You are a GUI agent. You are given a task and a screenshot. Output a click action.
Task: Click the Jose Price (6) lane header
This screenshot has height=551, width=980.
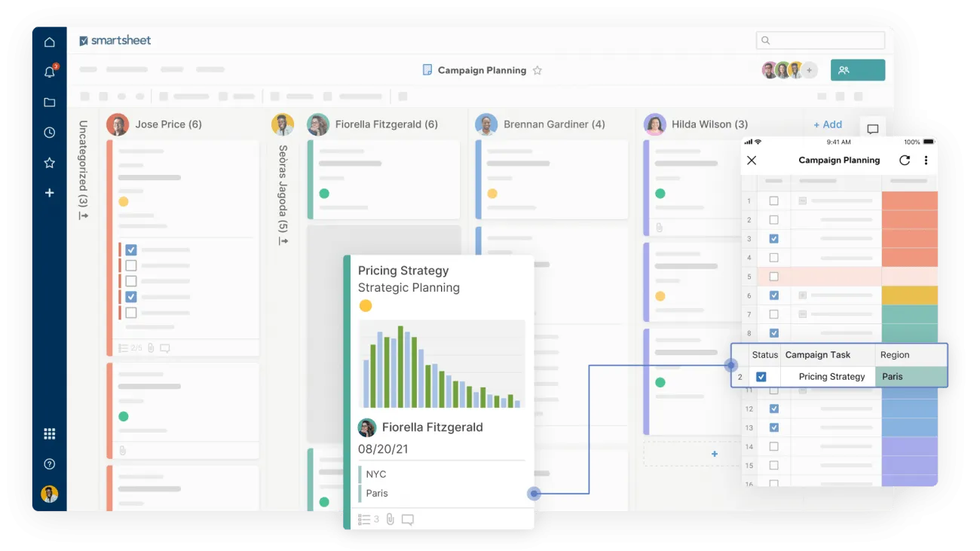point(169,124)
